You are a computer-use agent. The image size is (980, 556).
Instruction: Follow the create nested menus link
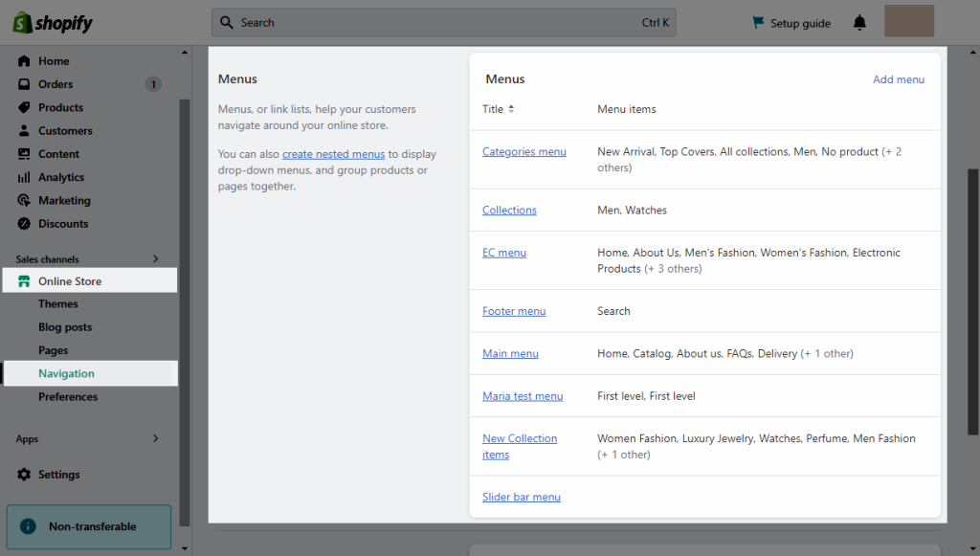click(333, 154)
